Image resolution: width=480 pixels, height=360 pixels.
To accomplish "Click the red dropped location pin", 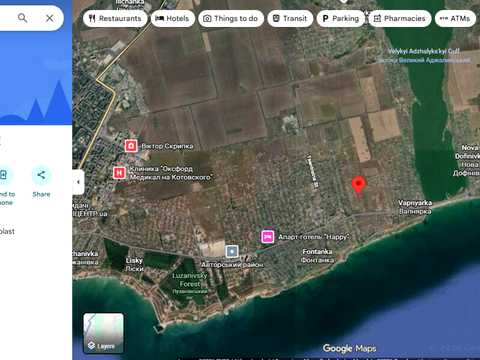I will pos(358,185).
